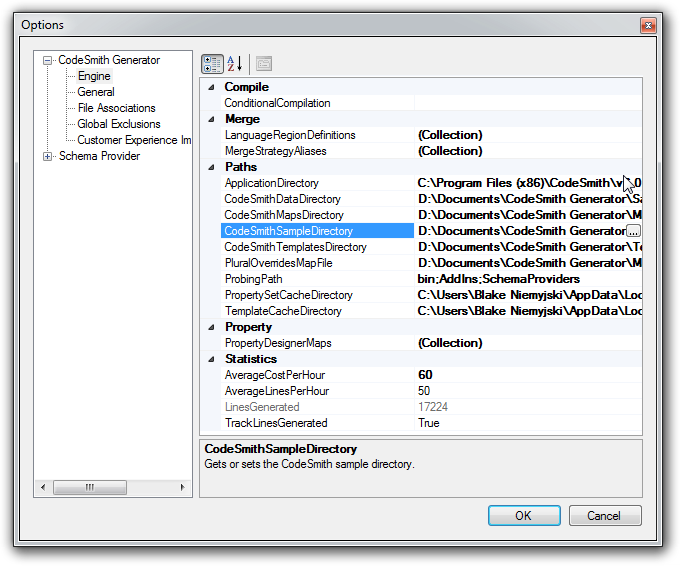Switch property grid to Categorized view
The image size is (680, 566).
click(212, 64)
